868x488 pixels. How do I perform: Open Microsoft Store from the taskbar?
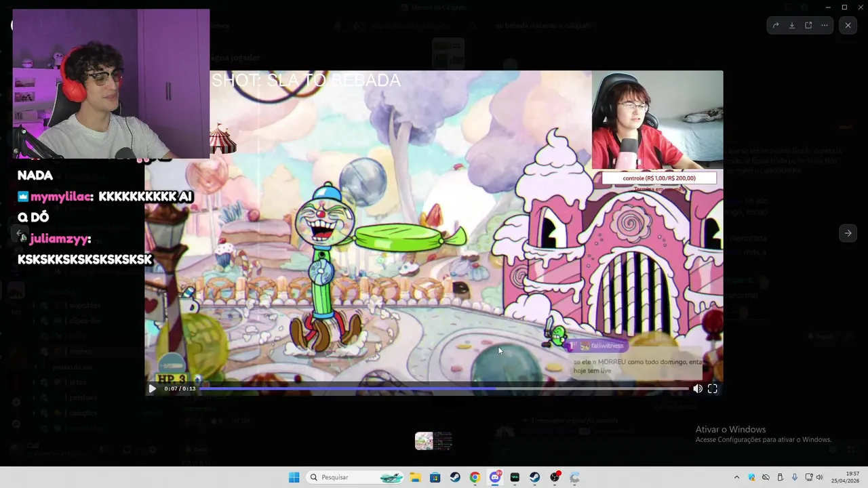(x=435, y=477)
